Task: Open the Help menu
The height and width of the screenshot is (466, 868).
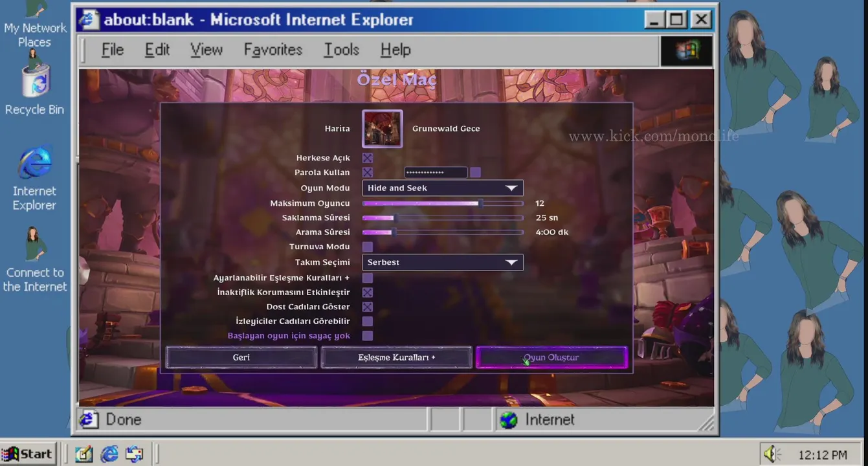Action: pyautogui.click(x=395, y=50)
